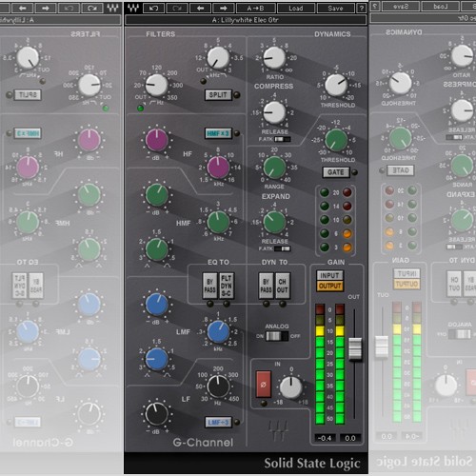Open help with the question mark button

[361, 8]
